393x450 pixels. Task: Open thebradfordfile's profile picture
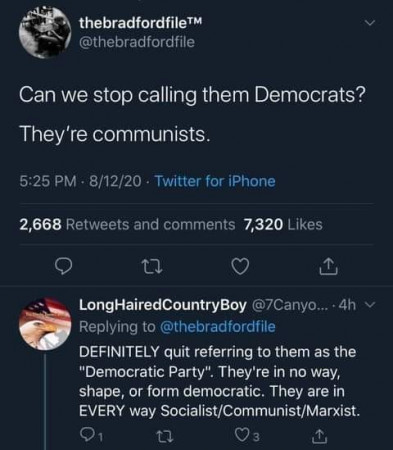coord(45,32)
